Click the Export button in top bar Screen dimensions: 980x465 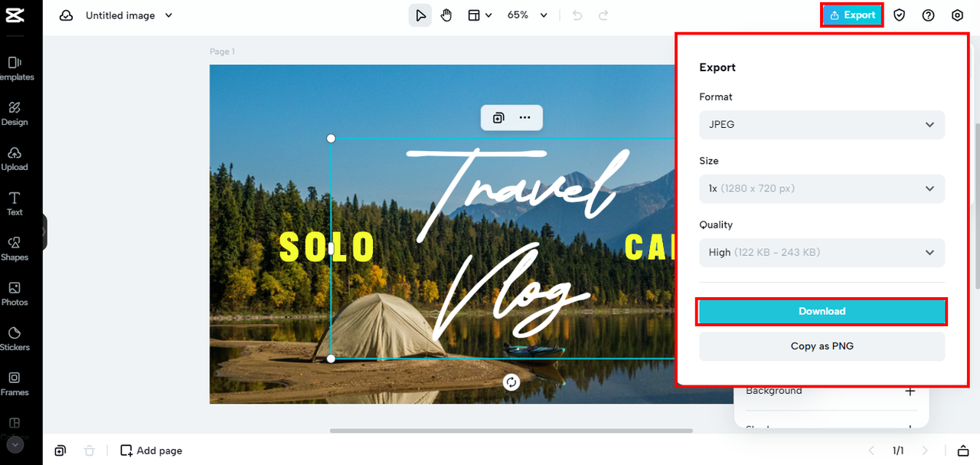tap(852, 15)
